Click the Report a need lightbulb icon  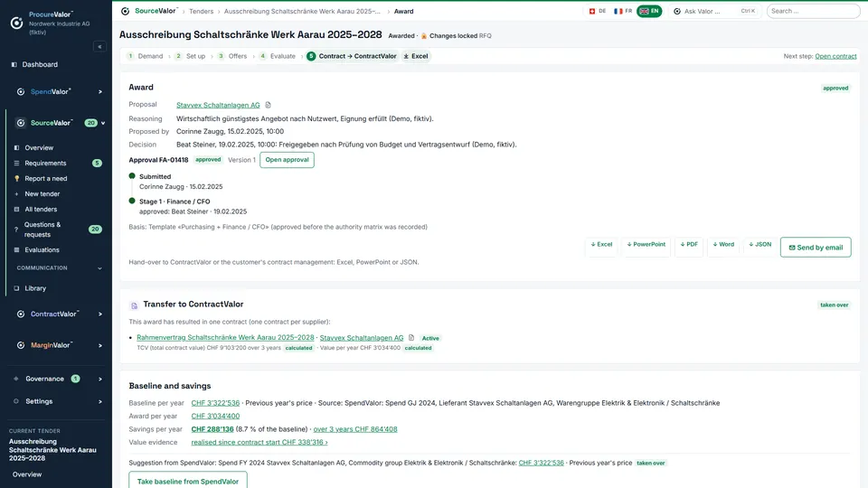coord(16,179)
